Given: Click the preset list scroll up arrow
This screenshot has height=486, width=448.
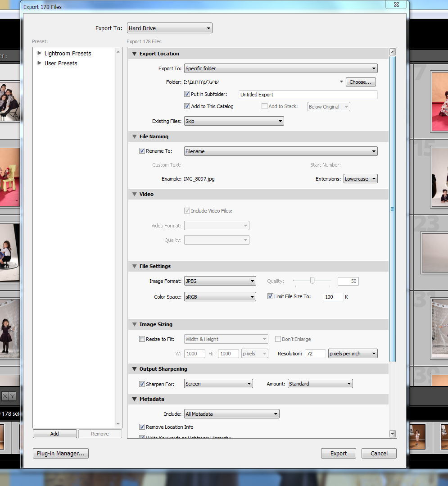Looking at the screenshot, I should [118, 52].
